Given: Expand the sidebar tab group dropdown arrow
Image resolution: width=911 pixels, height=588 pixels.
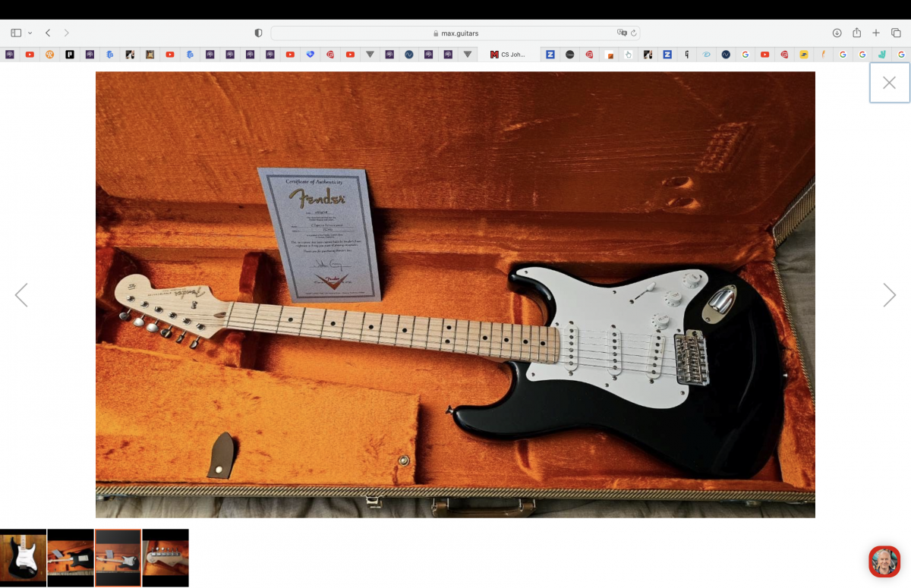Looking at the screenshot, I should click(30, 33).
